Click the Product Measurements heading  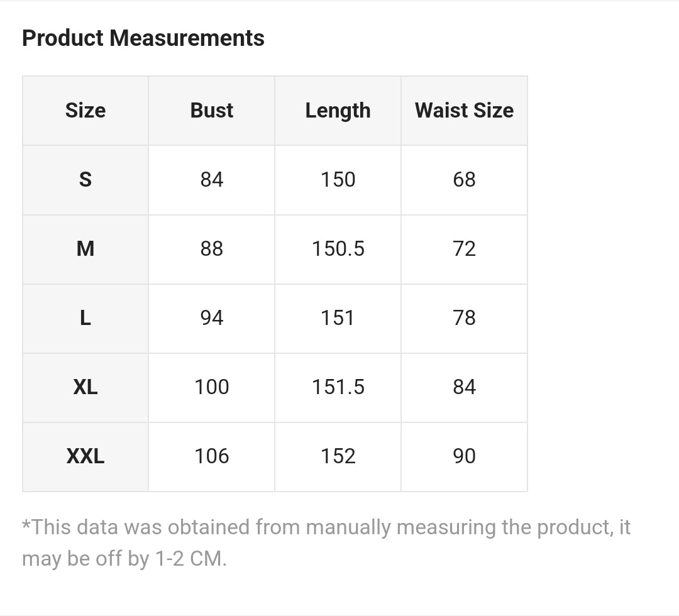point(143,38)
